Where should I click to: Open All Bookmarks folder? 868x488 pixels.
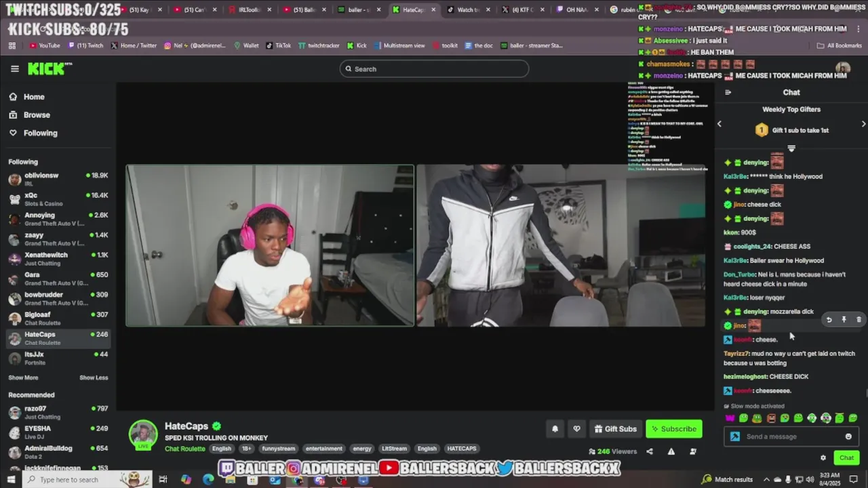point(840,45)
